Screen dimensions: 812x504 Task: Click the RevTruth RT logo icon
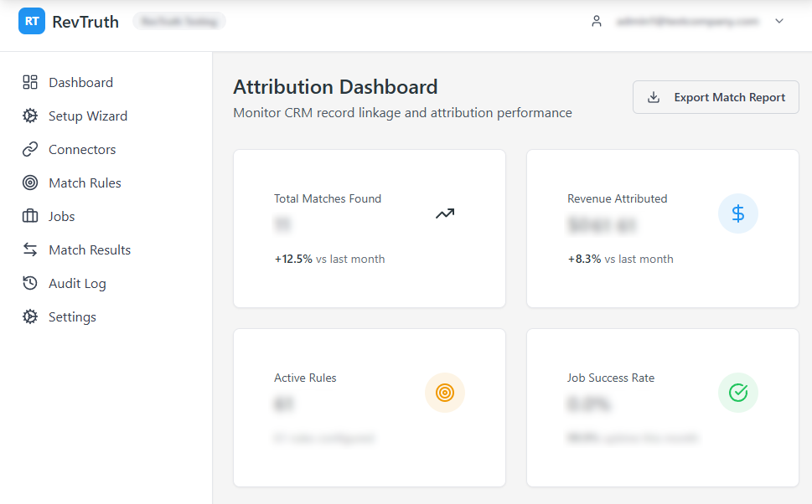(x=32, y=22)
